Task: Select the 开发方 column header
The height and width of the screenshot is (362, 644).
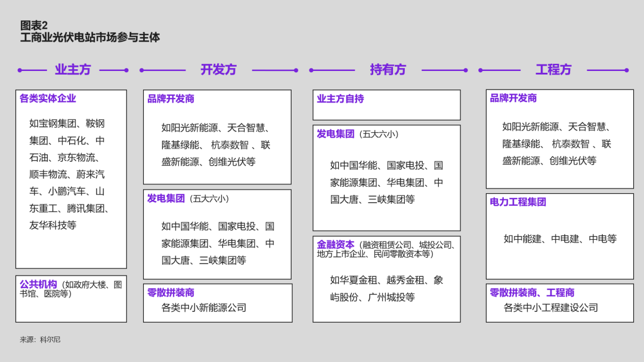Action: click(x=218, y=70)
